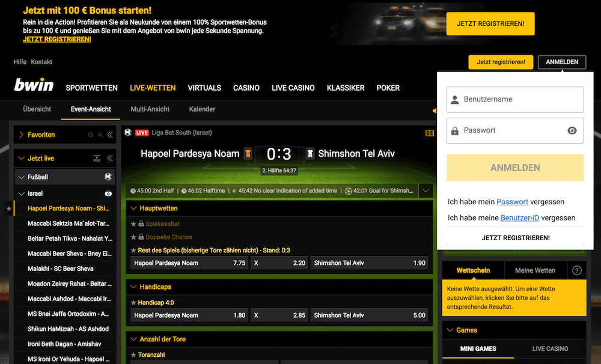Image resolution: width=601 pixels, height=364 pixels.
Task: Select the X draw odds 2.85 for Handicap
Action: coord(279,315)
